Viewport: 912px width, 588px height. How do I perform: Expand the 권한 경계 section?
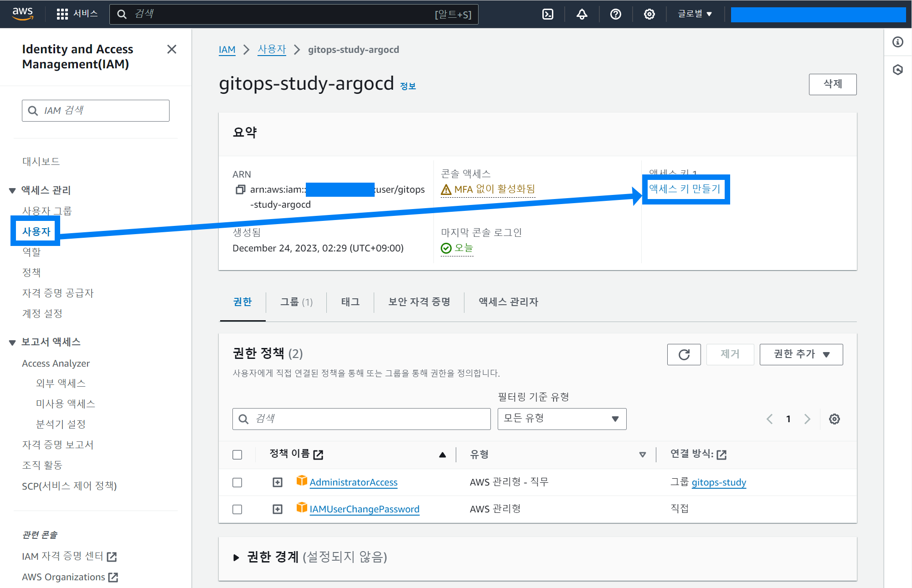[x=236, y=557]
